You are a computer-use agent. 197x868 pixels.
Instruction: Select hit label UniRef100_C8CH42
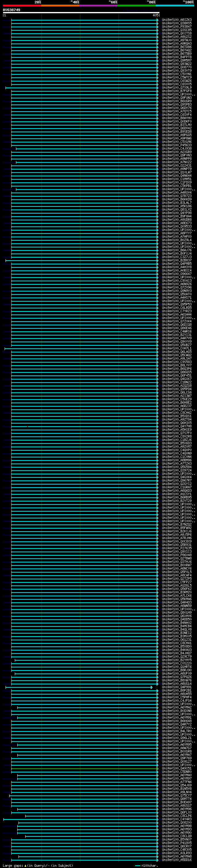point(177,413)
